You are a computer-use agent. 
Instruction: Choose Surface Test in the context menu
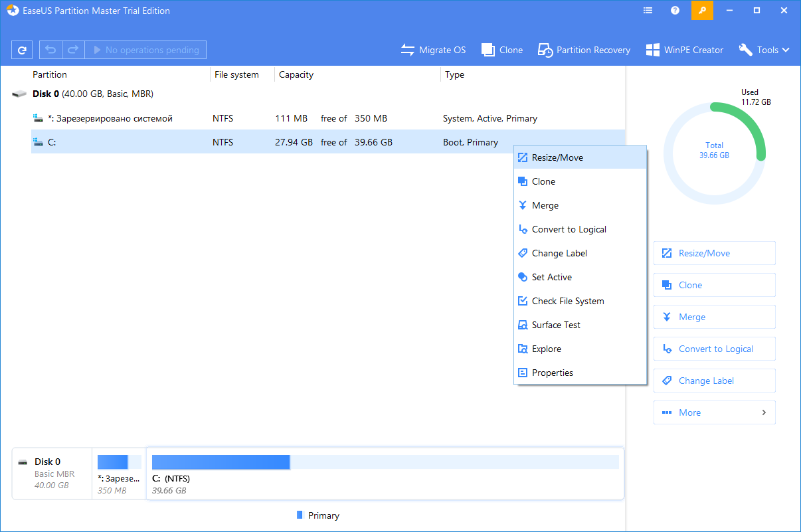coord(580,325)
